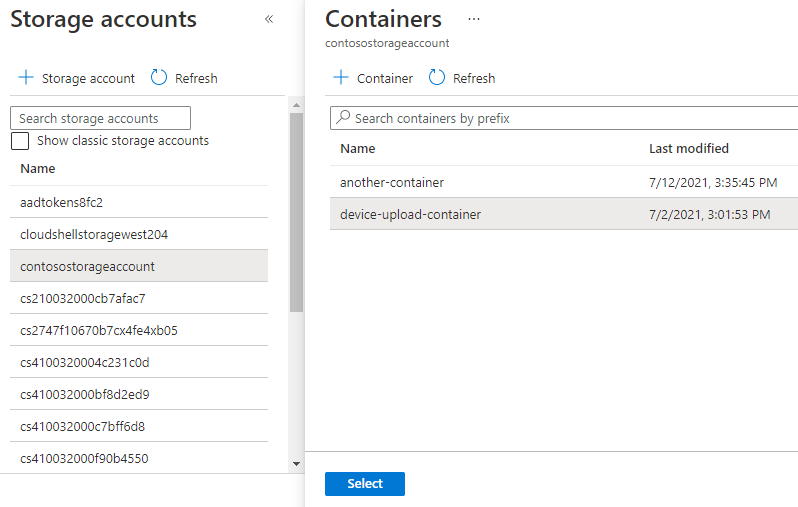This screenshot has height=507, width=798.
Task: Focus the Search containers by prefix field
Action: pos(570,118)
